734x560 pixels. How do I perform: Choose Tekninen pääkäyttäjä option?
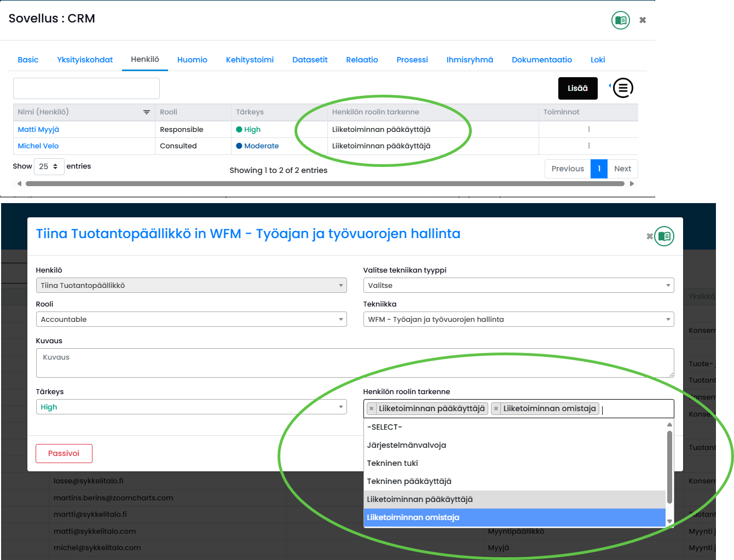515,481
